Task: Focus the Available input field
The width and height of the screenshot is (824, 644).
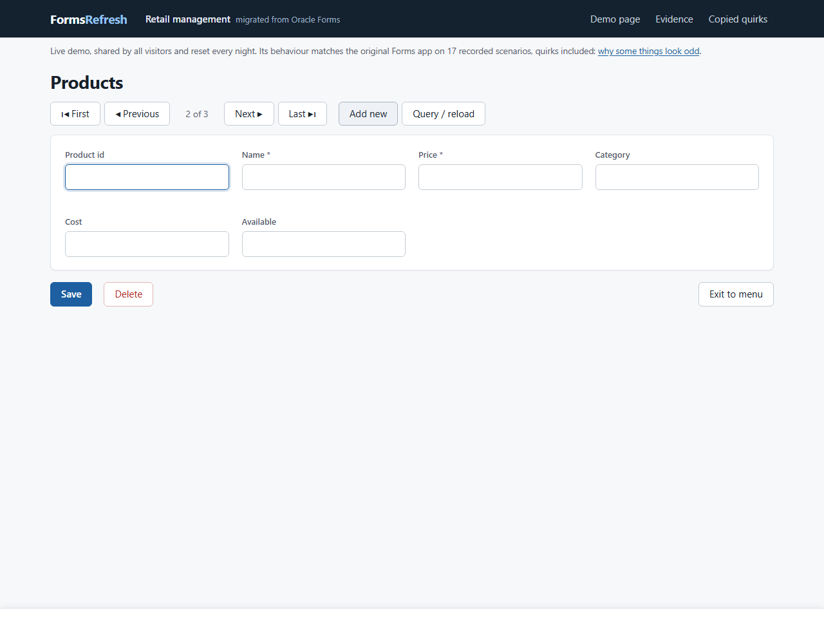Action: (x=324, y=244)
